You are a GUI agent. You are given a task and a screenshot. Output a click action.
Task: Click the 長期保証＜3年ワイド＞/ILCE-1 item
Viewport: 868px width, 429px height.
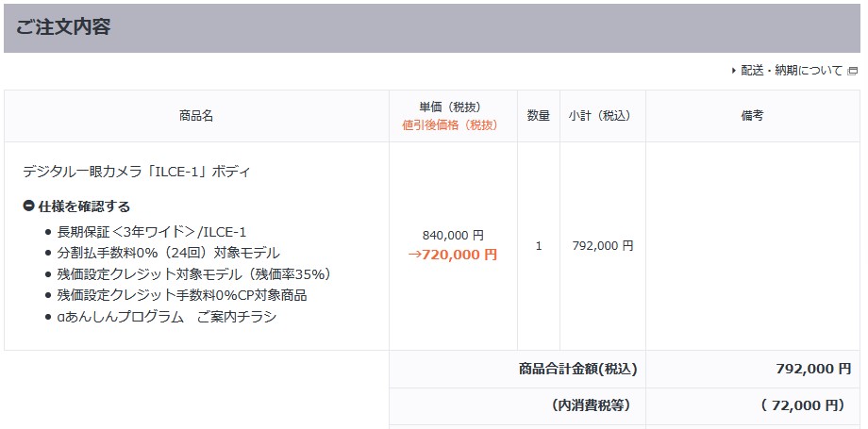(x=152, y=232)
